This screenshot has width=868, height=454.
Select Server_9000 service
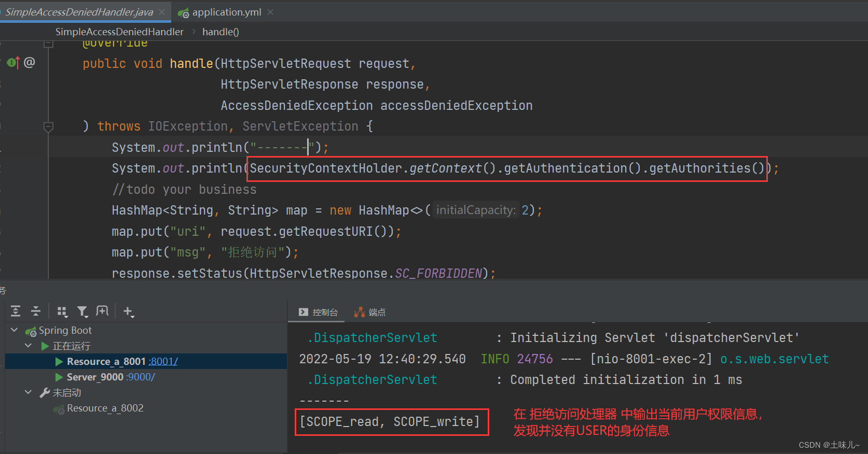[95, 377]
